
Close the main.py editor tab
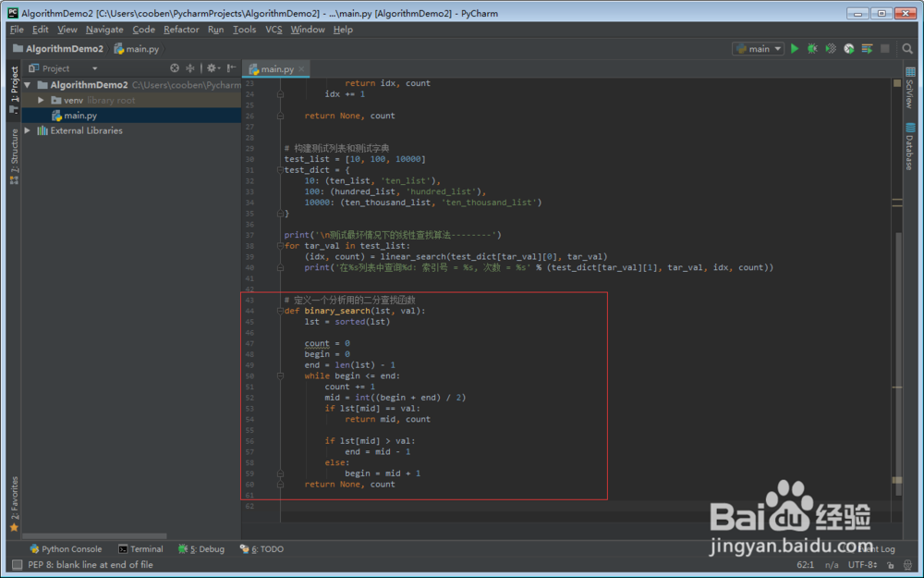(x=302, y=69)
